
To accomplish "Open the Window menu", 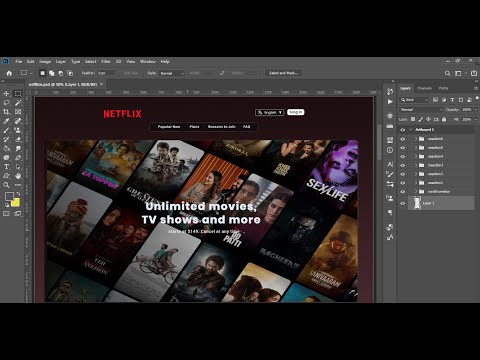I will (x=148, y=62).
